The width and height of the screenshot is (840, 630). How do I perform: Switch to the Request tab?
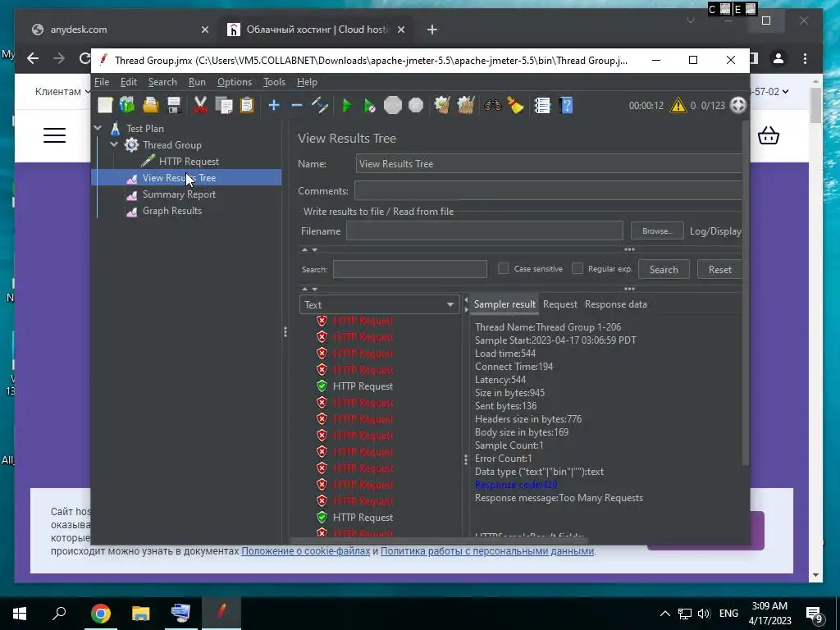(x=559, y=304)
